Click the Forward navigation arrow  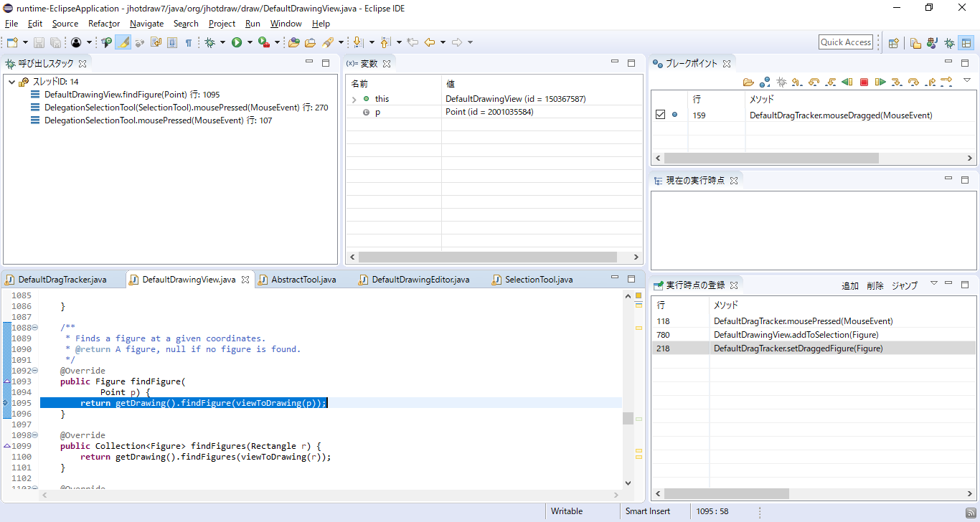pos(456,42)
